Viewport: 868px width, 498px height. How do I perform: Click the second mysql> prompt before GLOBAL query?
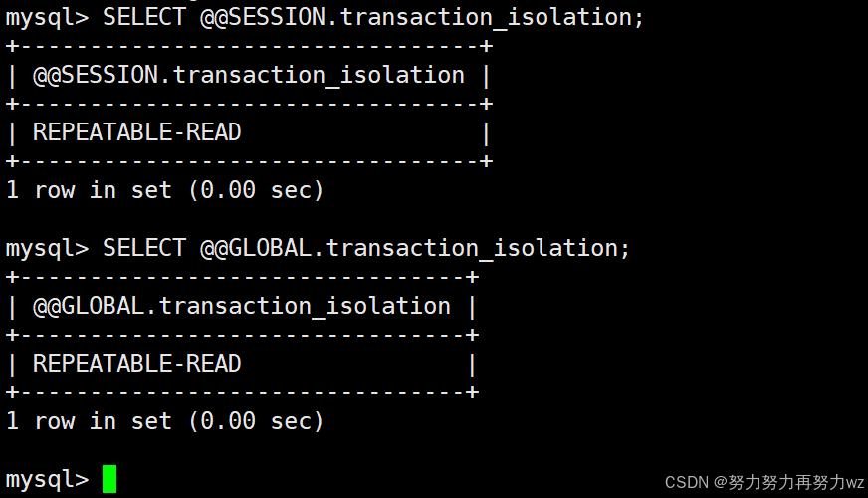click(47, 249)
